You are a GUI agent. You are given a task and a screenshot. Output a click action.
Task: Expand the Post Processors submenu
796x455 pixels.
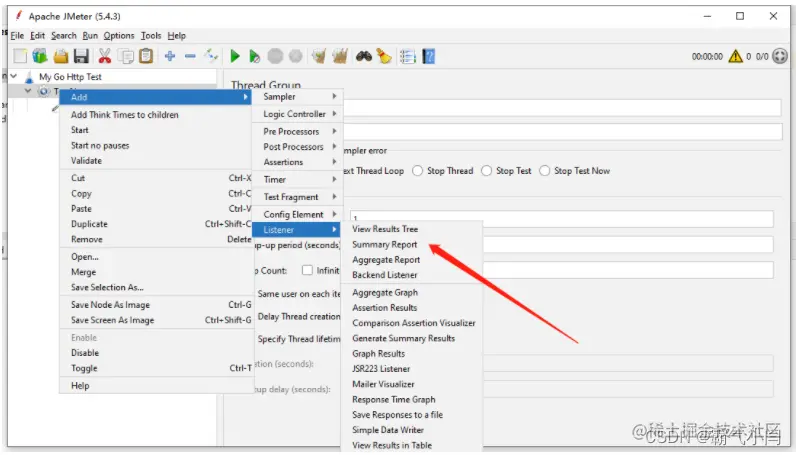[298, 147]
